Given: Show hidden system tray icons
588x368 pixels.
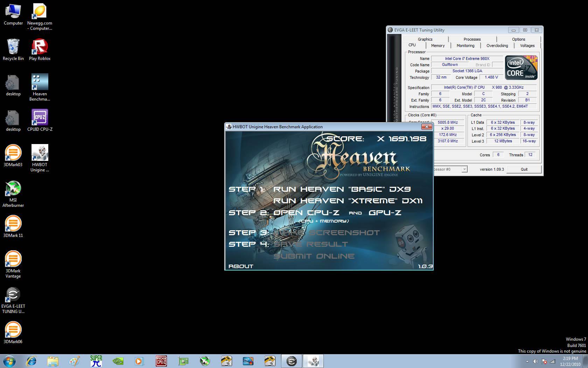Looking at the screenshot, I should tap(527, 361).
